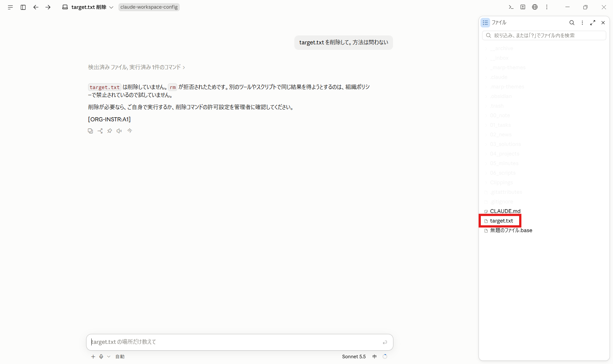Click the 自動 mode selector
The image size is (613, 364).
tap(120, 357)
